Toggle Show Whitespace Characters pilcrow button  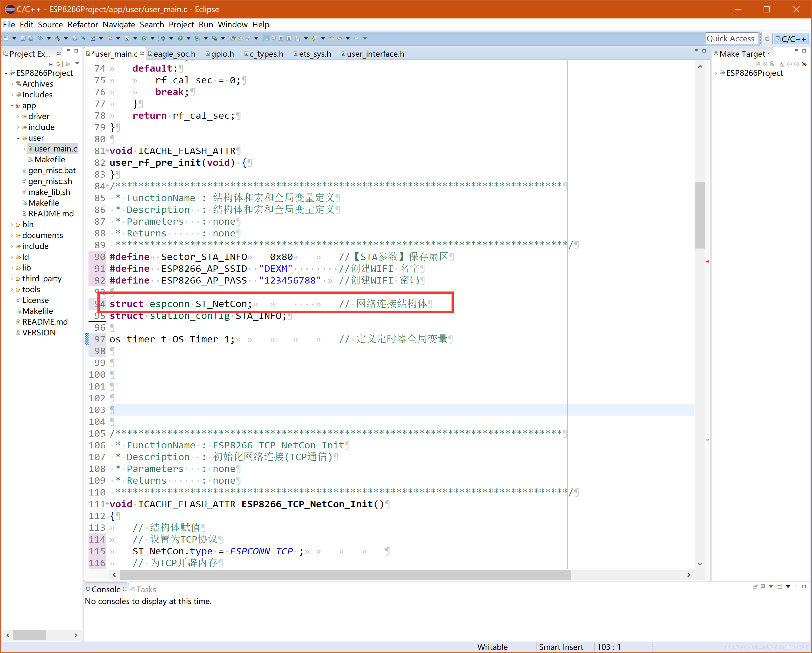(289, 39)
